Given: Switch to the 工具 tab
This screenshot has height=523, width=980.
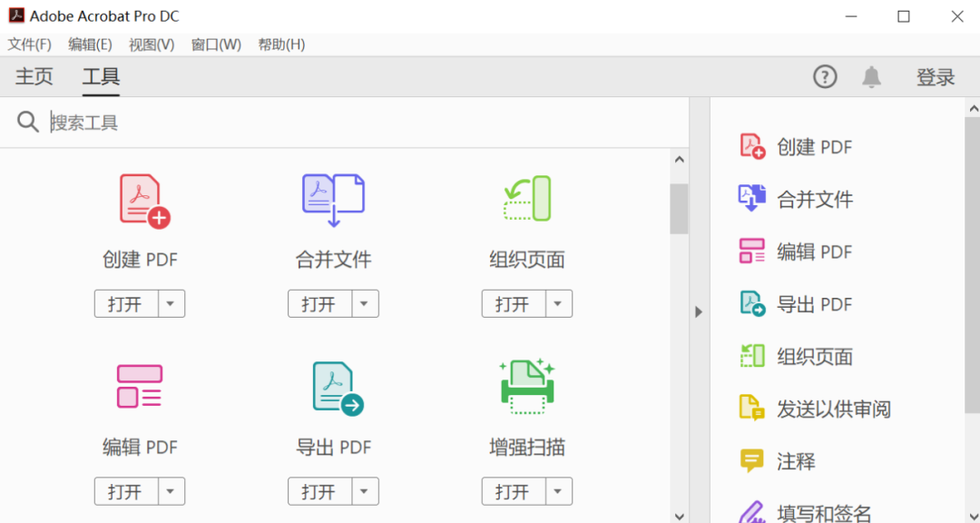Looking at the screenshot, I should click(x=102, y=77).
